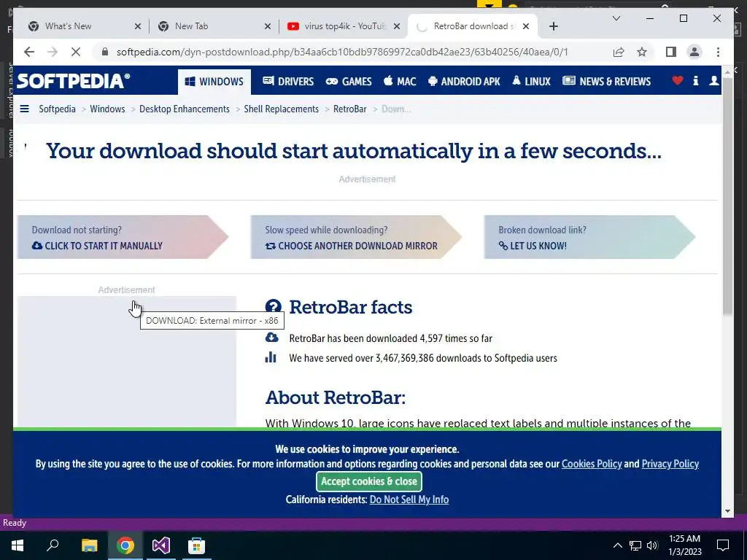Click the cloud download count icon

point(271,338)
